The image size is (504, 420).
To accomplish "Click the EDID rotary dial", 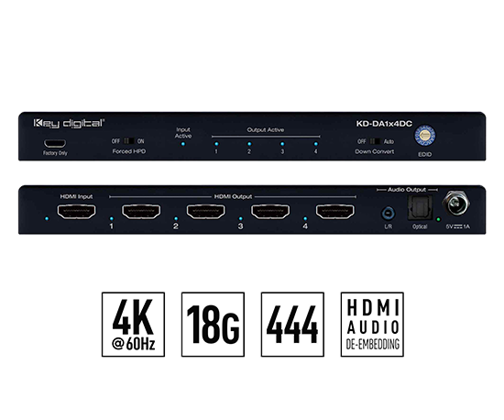I will coord(424,135).
